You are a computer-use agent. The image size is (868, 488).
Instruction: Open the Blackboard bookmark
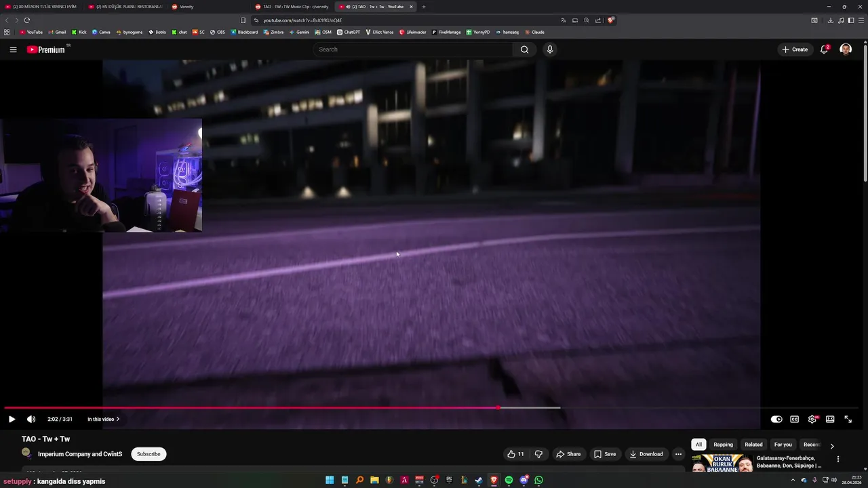click(244, 32)
